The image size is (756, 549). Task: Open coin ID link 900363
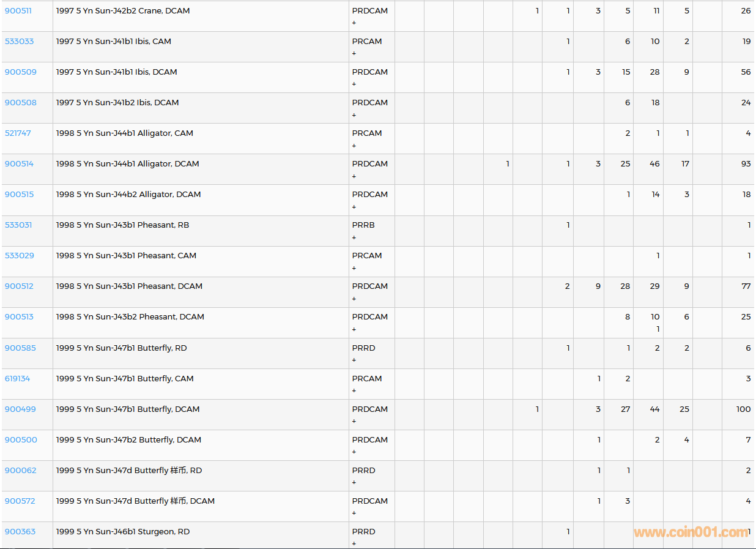[x=20, y=532]
